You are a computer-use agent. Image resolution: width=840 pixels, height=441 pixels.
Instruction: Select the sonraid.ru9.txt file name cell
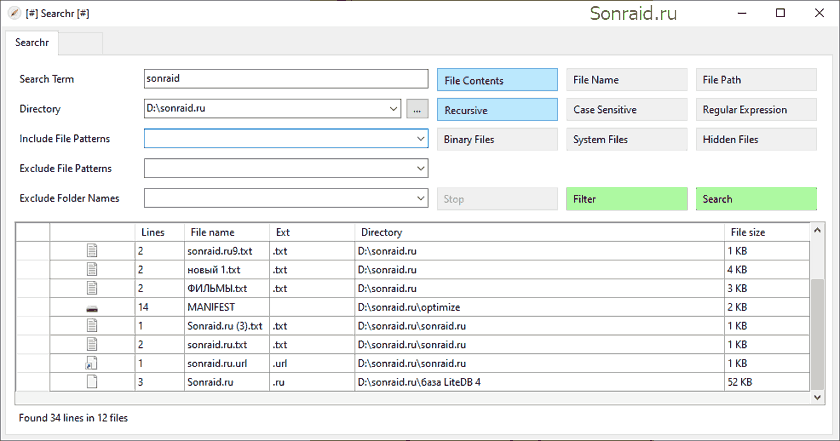click(227, 251)
